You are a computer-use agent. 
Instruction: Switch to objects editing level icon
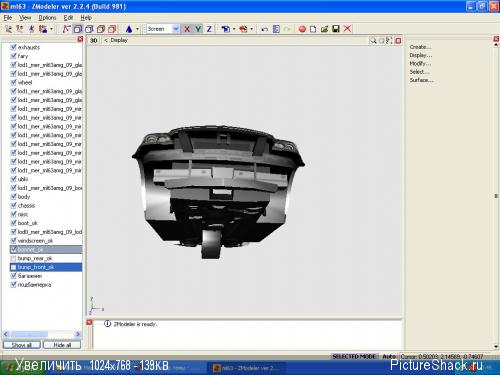(43, 29)
